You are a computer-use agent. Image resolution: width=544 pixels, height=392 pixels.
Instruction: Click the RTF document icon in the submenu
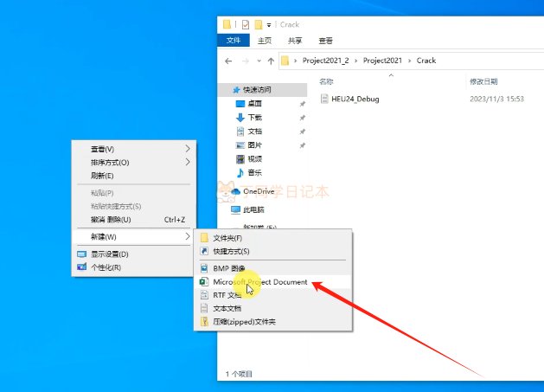click(204, 295)
